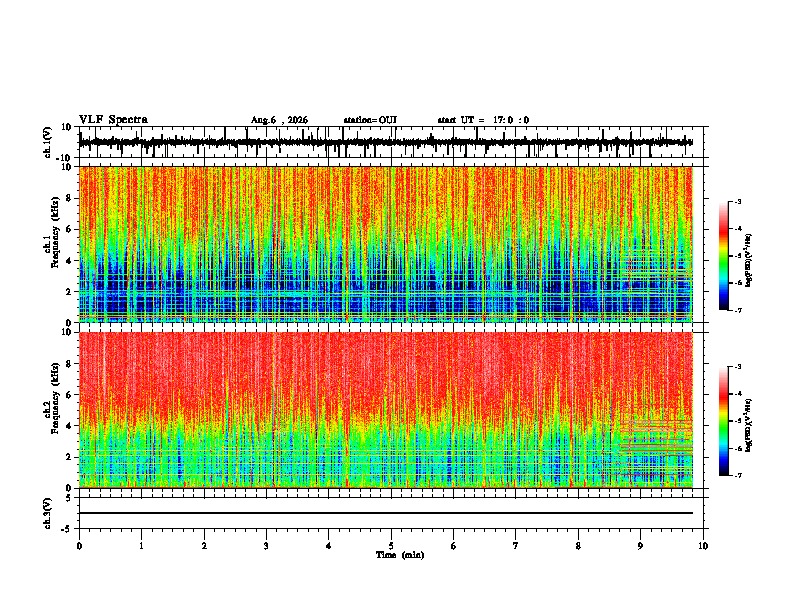Click time axis tick label "8"
This screenshot has width=792, height=612.
pos(578,546)
